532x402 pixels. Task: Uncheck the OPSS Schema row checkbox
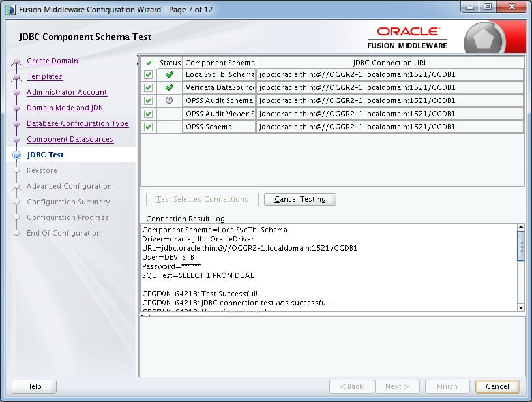149,127
